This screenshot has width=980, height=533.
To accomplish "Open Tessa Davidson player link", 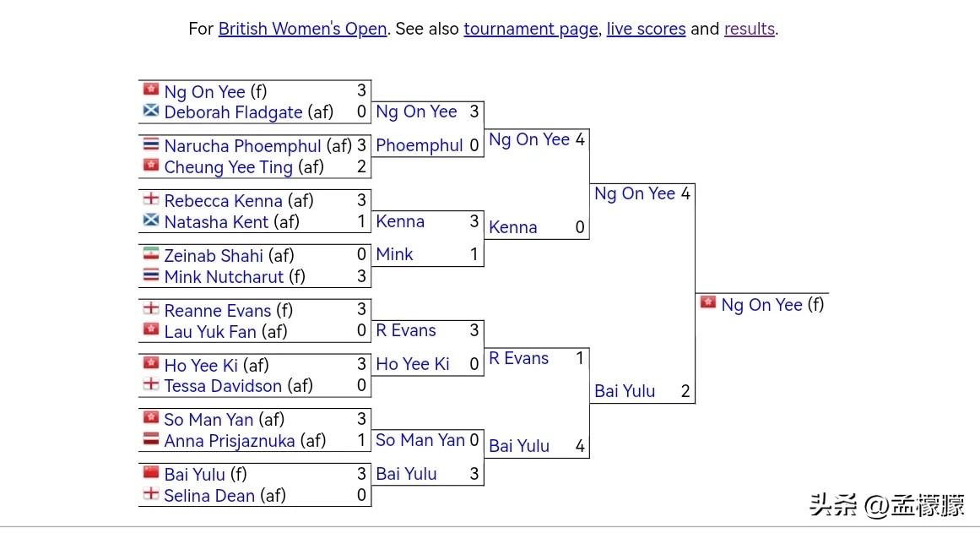I will [x=223, y=386].
